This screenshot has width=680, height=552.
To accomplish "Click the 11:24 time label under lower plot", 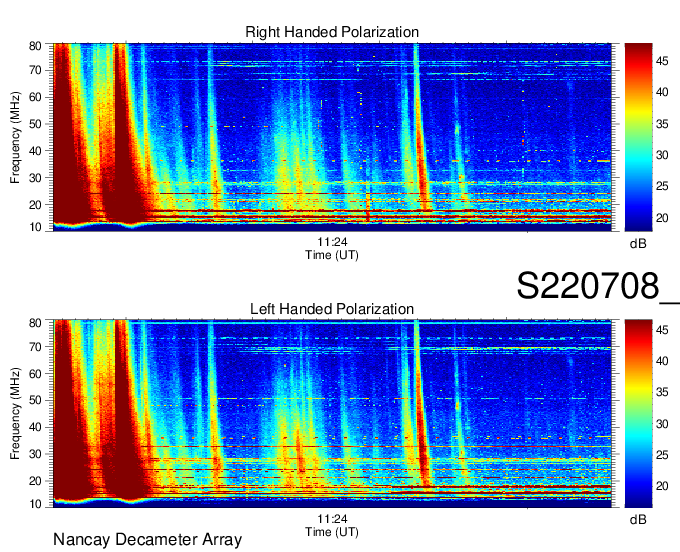I will pyautogui.click(x=332, y=519).
